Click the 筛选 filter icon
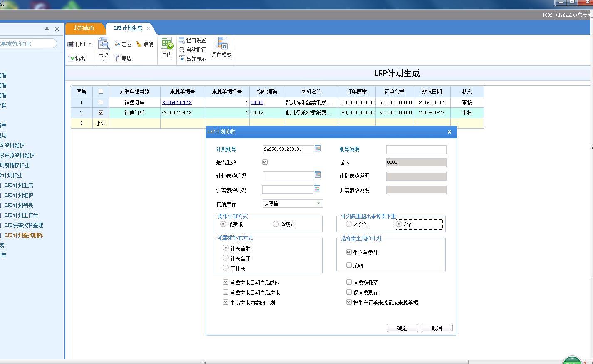 point(117,58)
